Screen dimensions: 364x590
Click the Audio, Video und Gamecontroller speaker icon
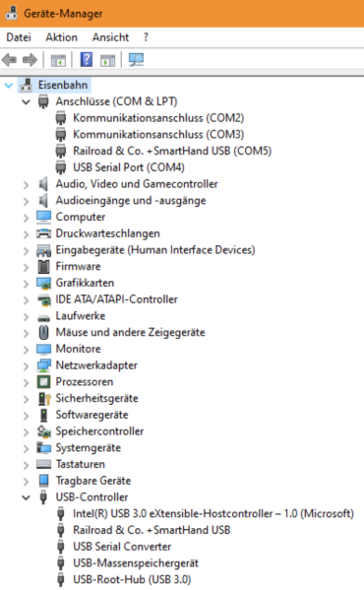point(43,184)
